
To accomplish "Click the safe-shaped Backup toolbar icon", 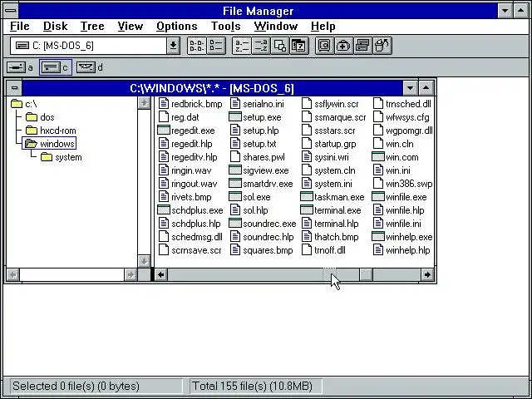I will click(x=324, y=46).
